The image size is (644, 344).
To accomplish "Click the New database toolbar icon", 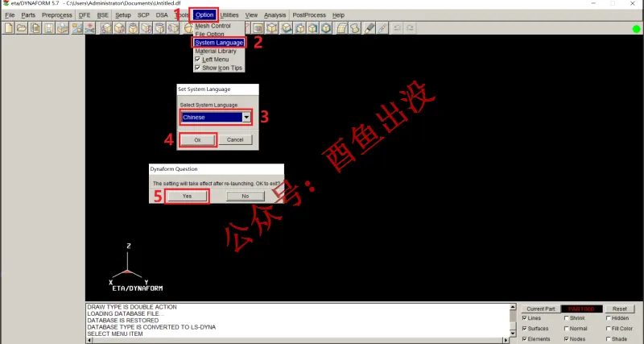I will pos(8,28).
